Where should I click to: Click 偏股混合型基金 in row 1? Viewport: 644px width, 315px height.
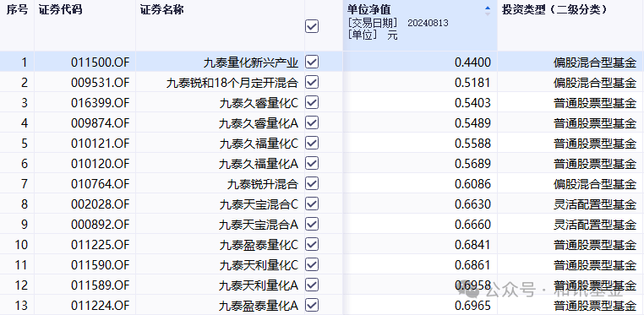595,62
